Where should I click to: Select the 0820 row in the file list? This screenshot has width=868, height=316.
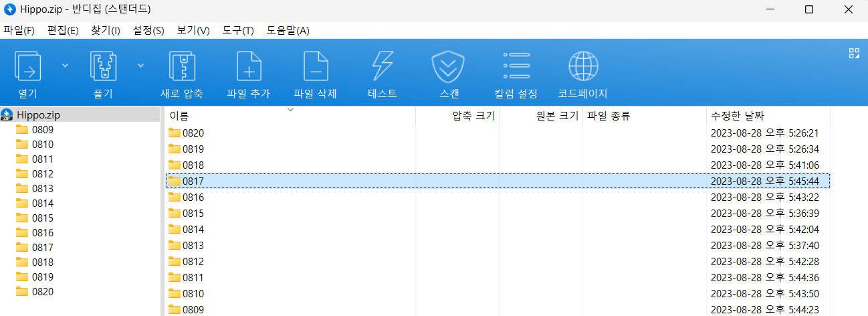[498, 133]
